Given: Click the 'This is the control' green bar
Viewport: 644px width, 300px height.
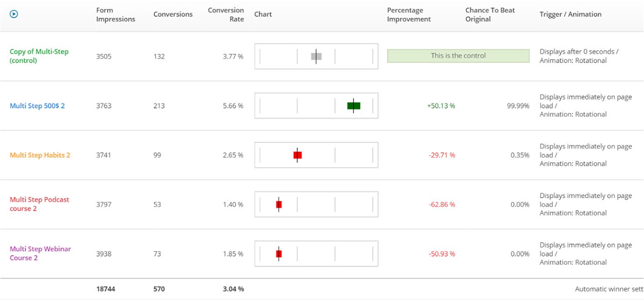Looking at the screenshot, I should 458,56.
